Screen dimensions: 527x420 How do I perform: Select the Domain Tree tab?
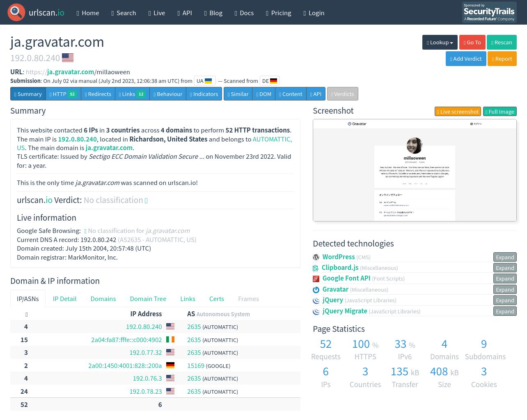[148, 299]
